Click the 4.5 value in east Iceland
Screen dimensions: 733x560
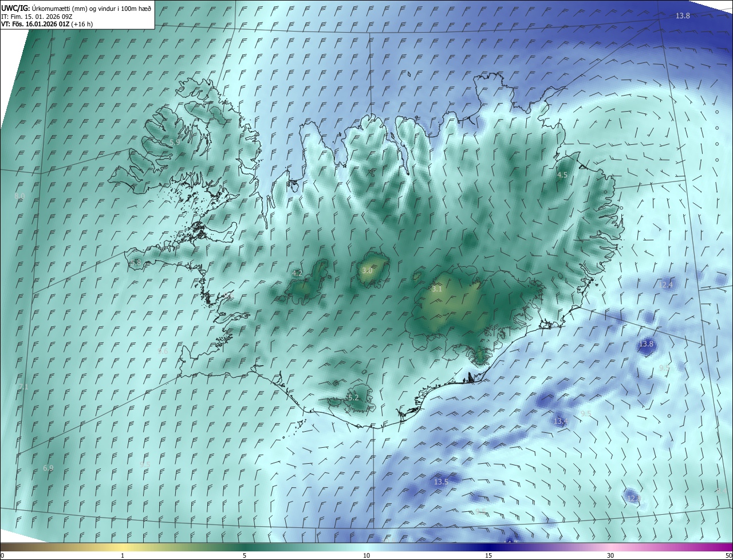tap(562, 175)
